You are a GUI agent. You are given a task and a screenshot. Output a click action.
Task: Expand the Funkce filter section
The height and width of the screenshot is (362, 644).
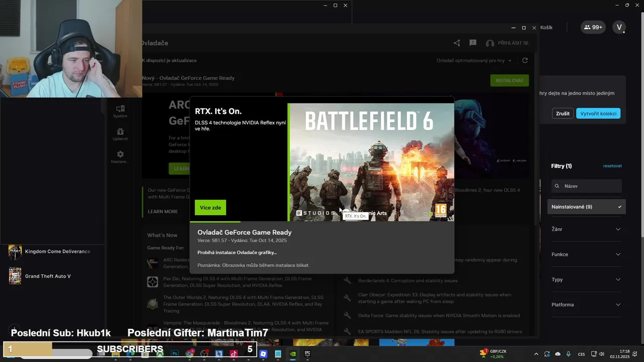pos(587,254)
